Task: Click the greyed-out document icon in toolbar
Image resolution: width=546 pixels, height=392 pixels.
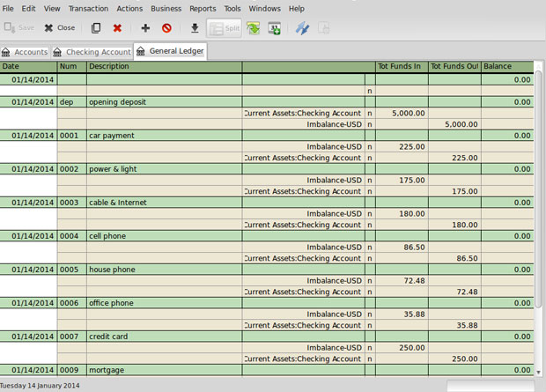Action: point(323,28)
